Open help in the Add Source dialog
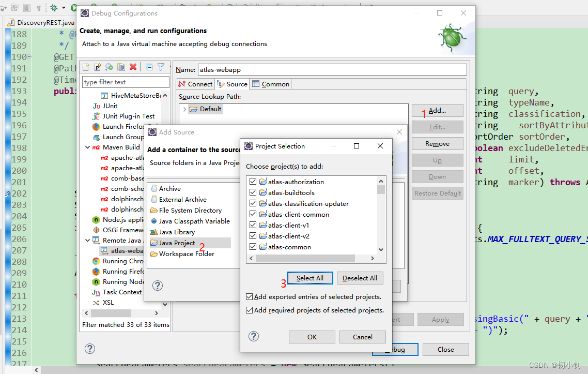The width and height of the screenshot is (588, 374). point(158,286)
